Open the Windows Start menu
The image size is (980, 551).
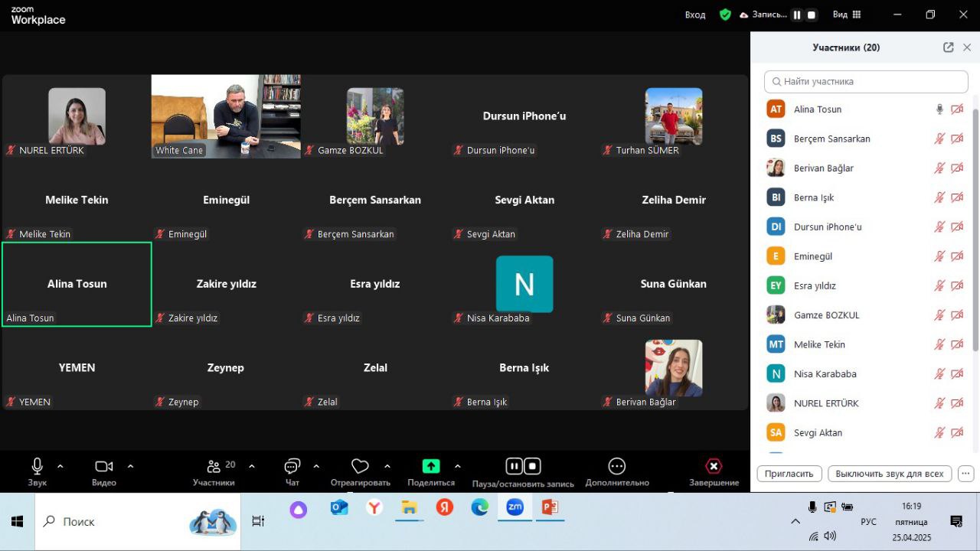coord(17,521)
